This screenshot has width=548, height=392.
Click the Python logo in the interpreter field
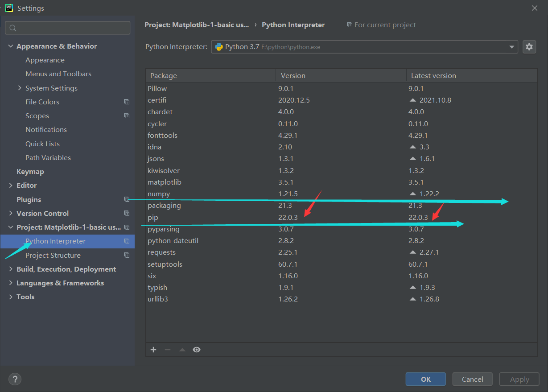tap(219, 47)
